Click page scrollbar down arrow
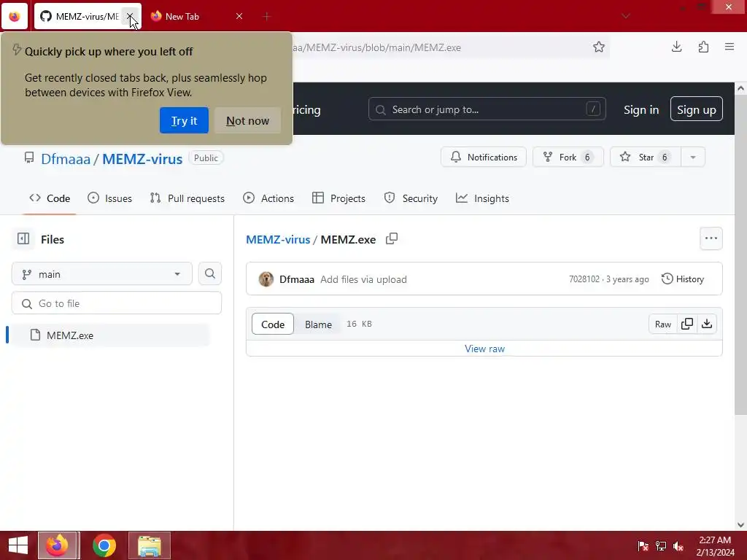 pos(741,525)
